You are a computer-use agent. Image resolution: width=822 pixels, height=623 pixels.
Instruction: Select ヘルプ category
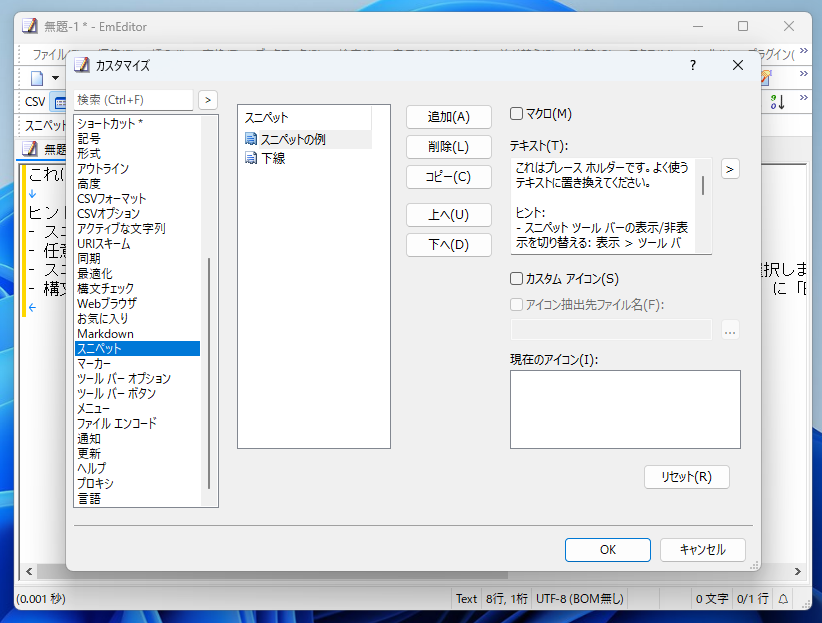coord(137,468)
